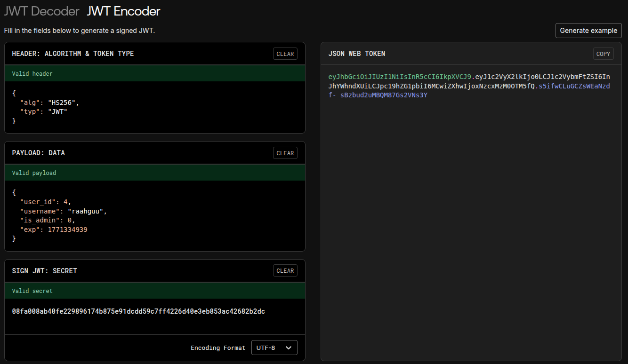Click the green header segment of the token

[400, 77]
